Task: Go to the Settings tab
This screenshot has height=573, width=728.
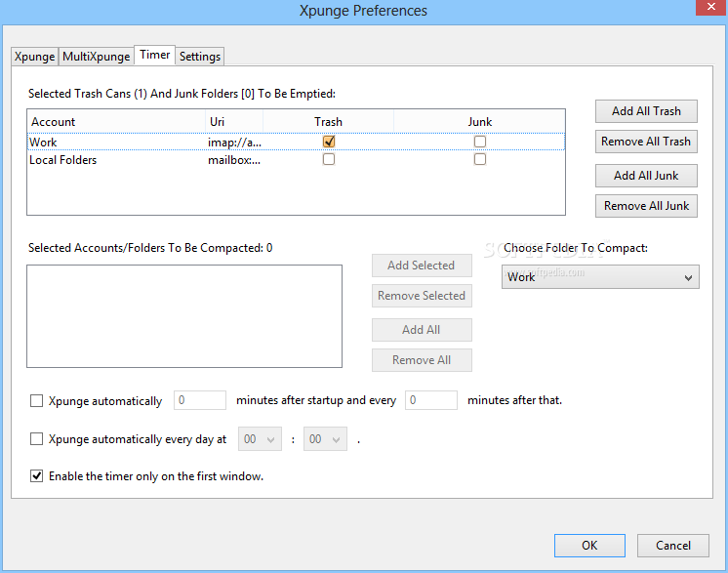Action: (x=200, y=57)
